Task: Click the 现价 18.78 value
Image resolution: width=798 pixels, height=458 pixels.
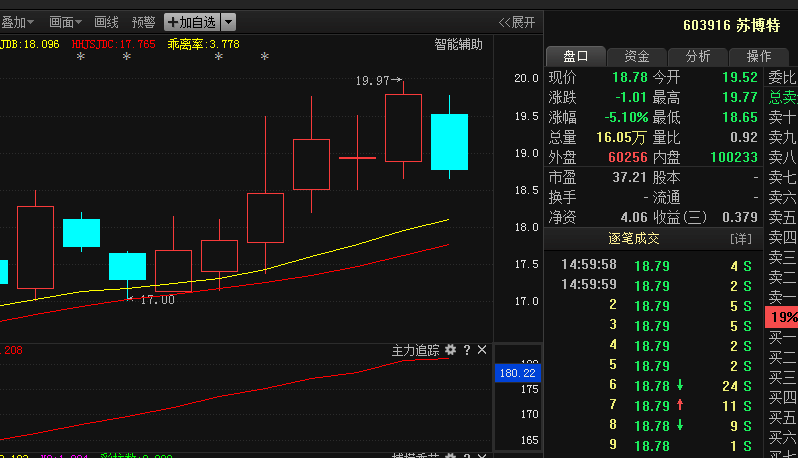Action: pyautogui.click(x=630, y=77)
